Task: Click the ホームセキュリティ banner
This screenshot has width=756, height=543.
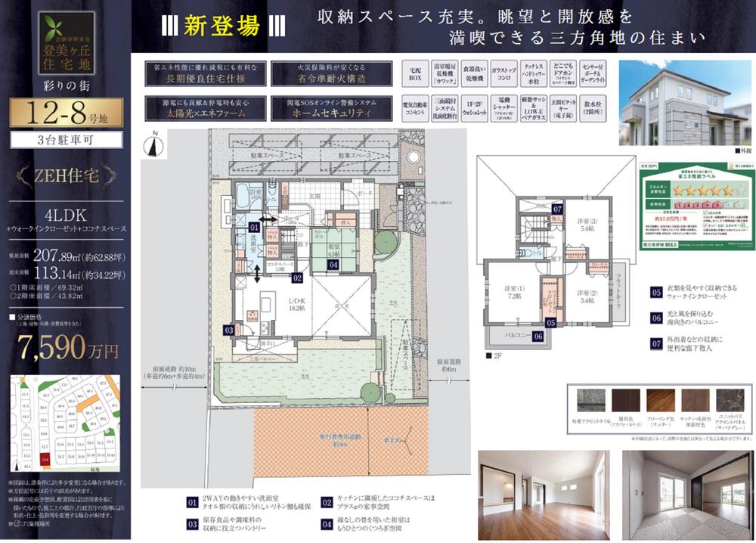Action: click(x=332, y=108)
